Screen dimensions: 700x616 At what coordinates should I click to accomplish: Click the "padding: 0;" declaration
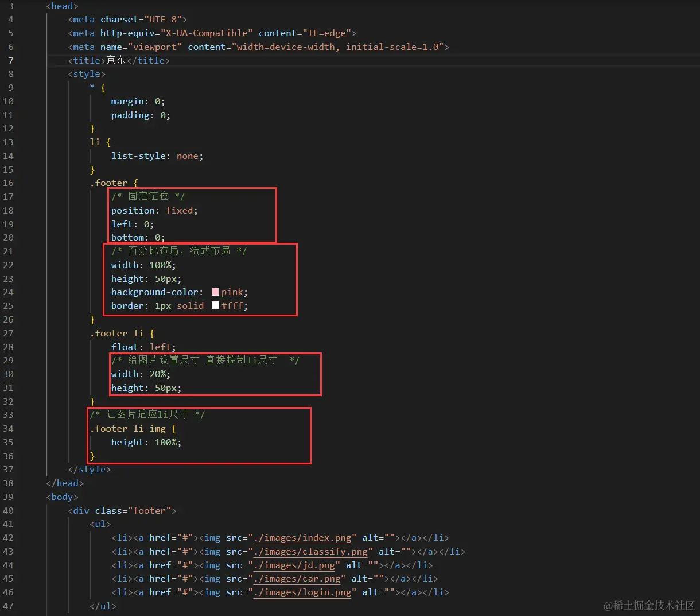[x=141, y=115]
